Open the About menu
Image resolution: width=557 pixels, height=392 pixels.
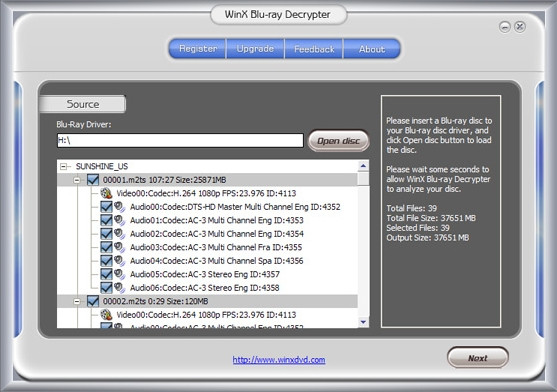(372, 49)
